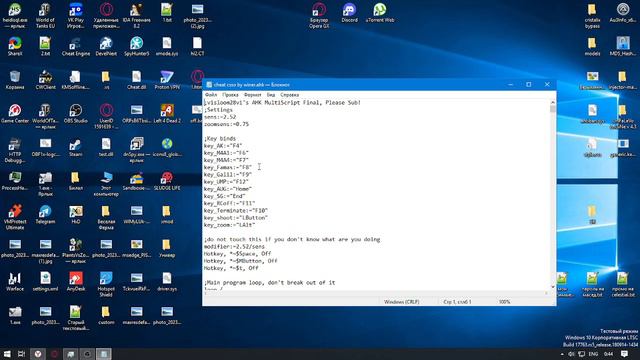
Task: Click the Notepad vertical scrollbar down arrow
Action: (553, 287)
